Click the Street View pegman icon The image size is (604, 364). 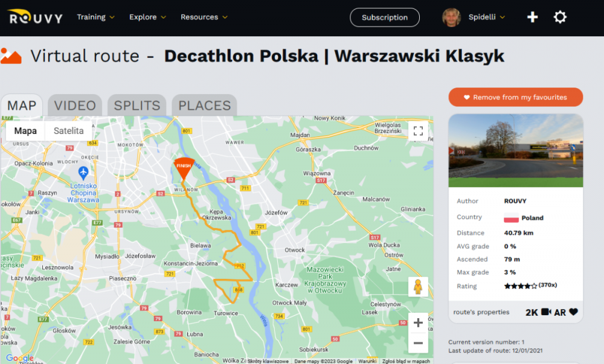[418, 287]
